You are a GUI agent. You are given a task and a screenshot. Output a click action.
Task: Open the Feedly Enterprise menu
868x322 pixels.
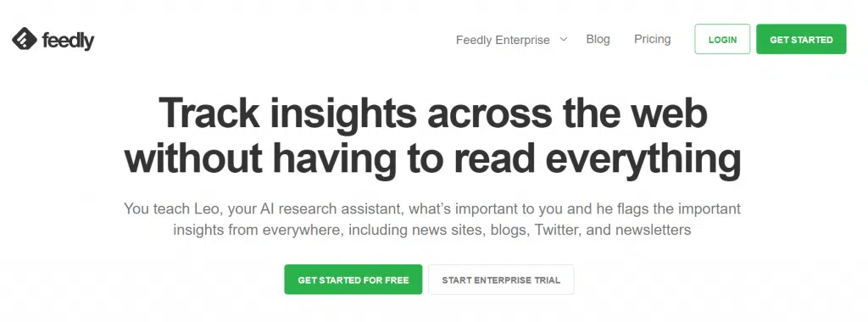tap(503, 40)
